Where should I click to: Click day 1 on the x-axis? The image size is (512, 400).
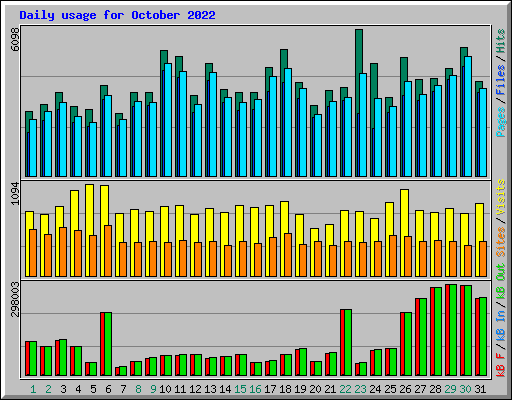(x=33, y=389)
